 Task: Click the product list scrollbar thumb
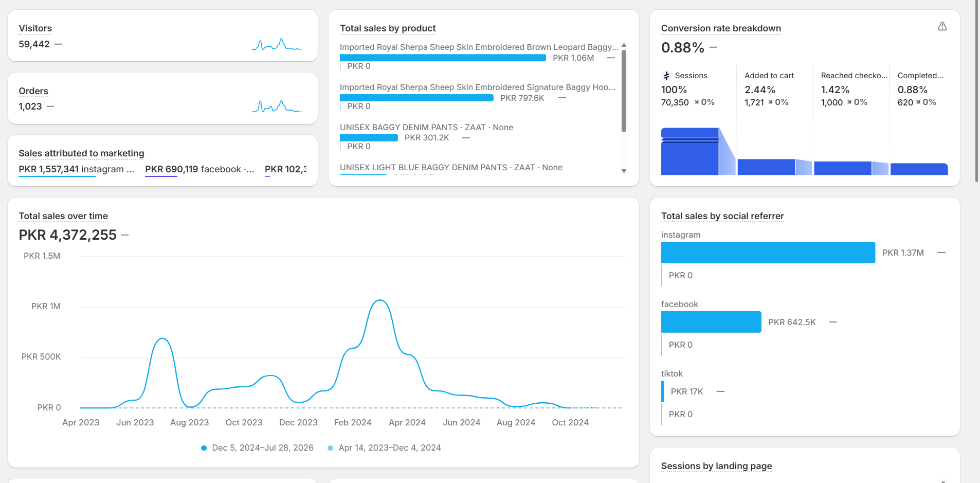click(x=624, y=91)
